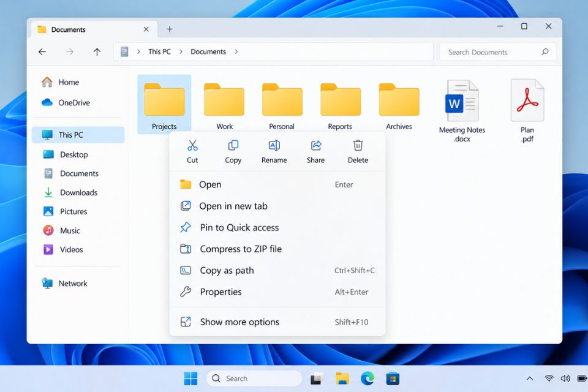Go forward with the right arrow
The height and width of the screenshot is (392, 588).
[69, 52]
